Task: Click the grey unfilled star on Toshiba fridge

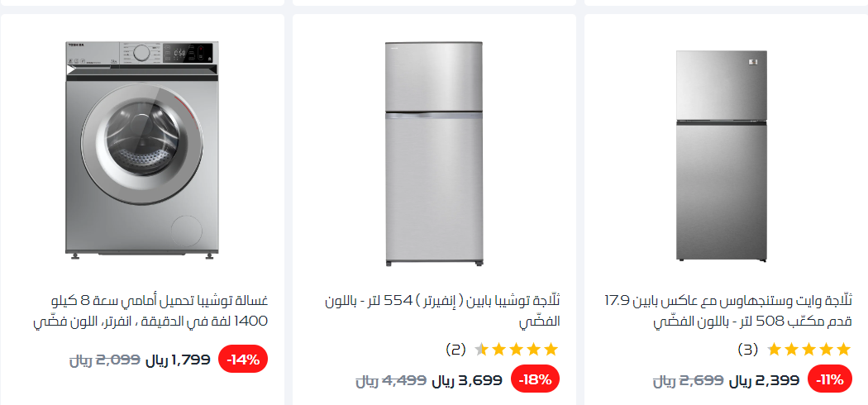Action: 482,350
